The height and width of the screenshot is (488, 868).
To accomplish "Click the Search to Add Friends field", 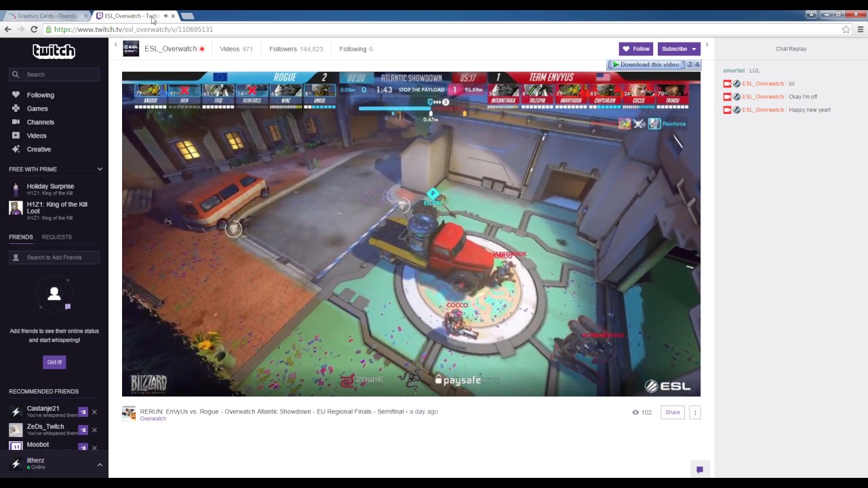I will [x=54, y=258].
